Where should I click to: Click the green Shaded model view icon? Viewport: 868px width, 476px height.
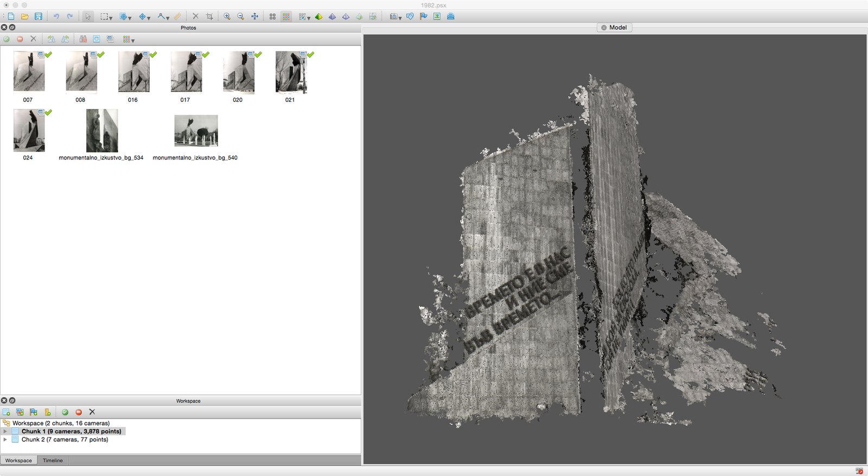[318, 16]
